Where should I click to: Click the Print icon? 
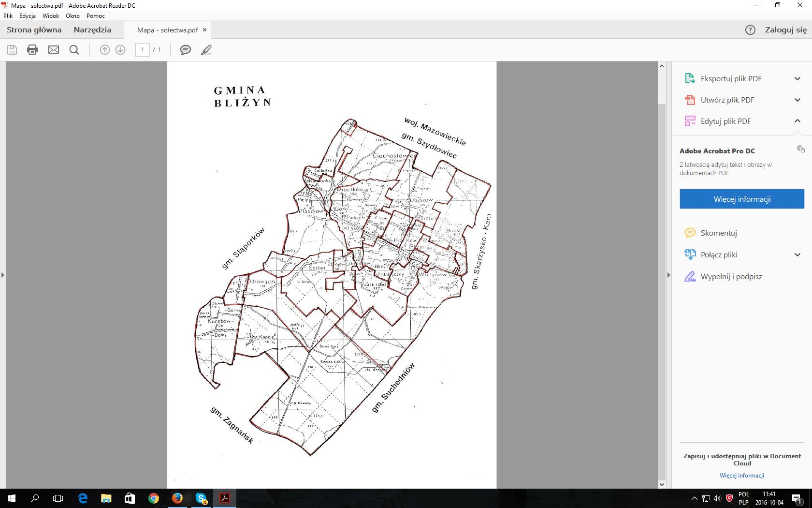[x=32, y=50]
